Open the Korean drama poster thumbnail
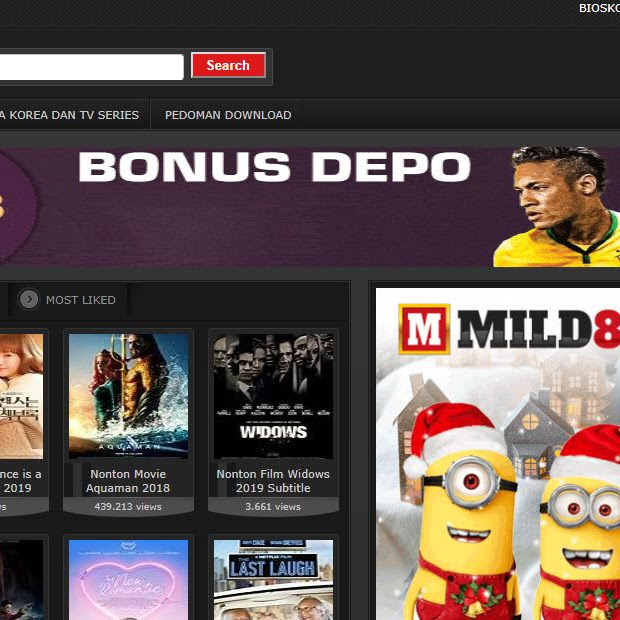 coord(21,396)
